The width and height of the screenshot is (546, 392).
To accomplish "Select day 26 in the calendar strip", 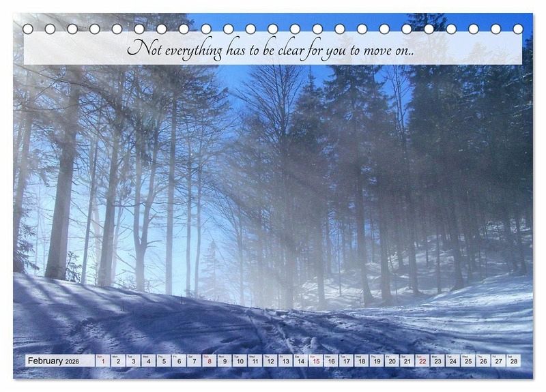I will coord(483,361).
